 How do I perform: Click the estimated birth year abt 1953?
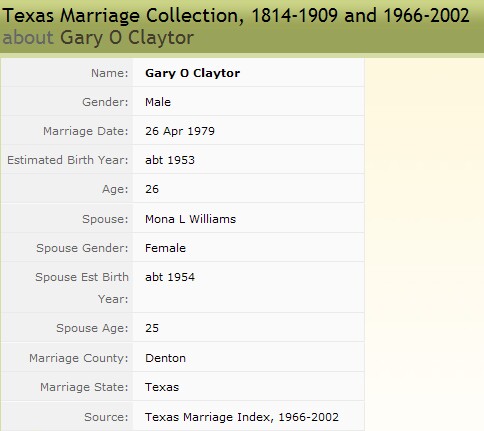coord(170,160)
